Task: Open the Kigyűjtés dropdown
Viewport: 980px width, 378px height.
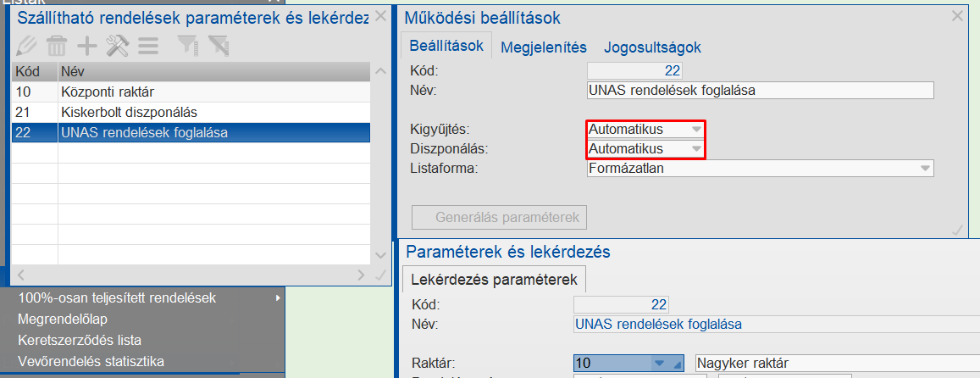Action: [695, 130]
